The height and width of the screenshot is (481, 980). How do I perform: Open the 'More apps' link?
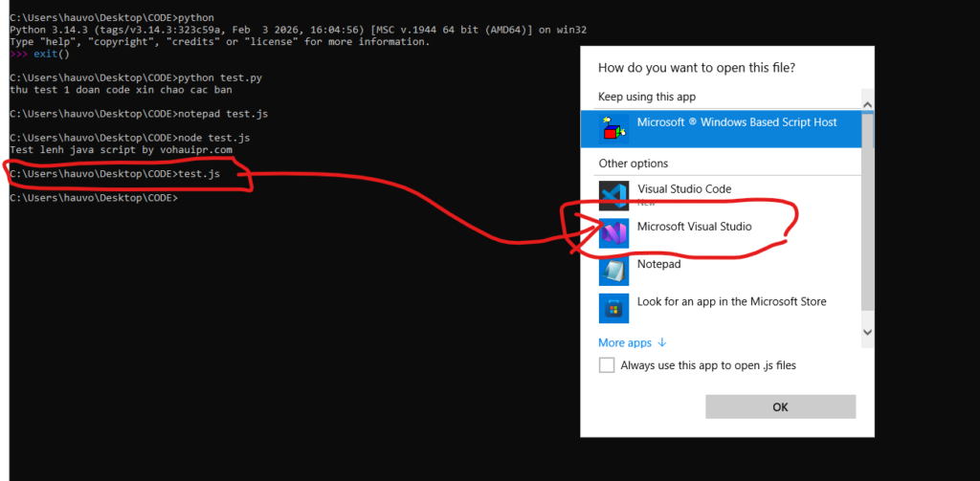point(625,342)
